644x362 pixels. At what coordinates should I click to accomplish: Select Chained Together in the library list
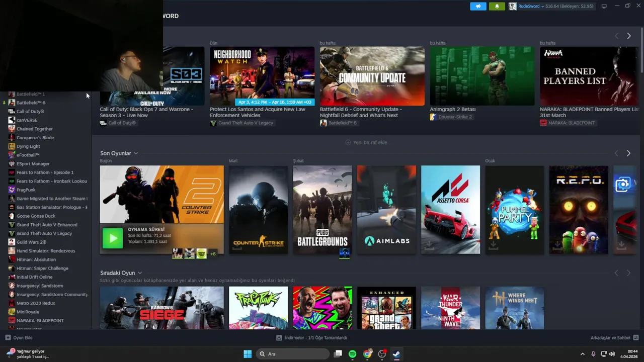pyautogui.click(x=34, y=129)
